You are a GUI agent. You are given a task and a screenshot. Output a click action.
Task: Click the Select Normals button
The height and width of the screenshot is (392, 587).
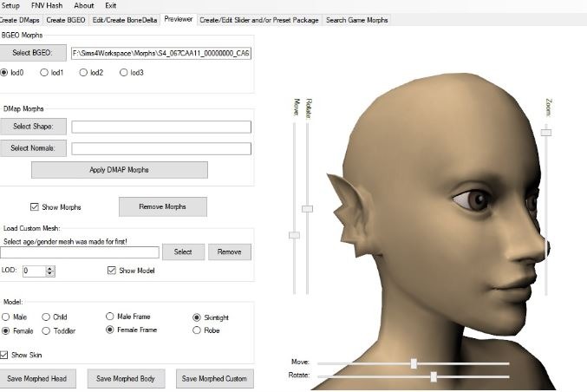[x=33, y=148]
